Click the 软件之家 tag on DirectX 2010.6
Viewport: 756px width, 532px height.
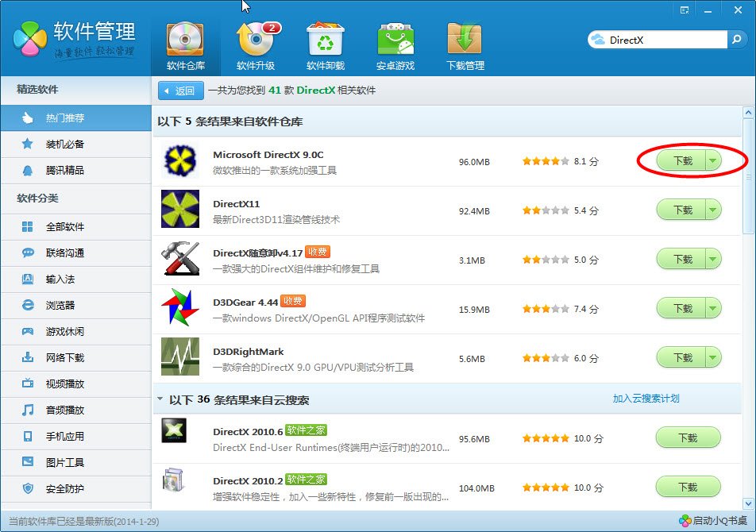click(306, 430)
